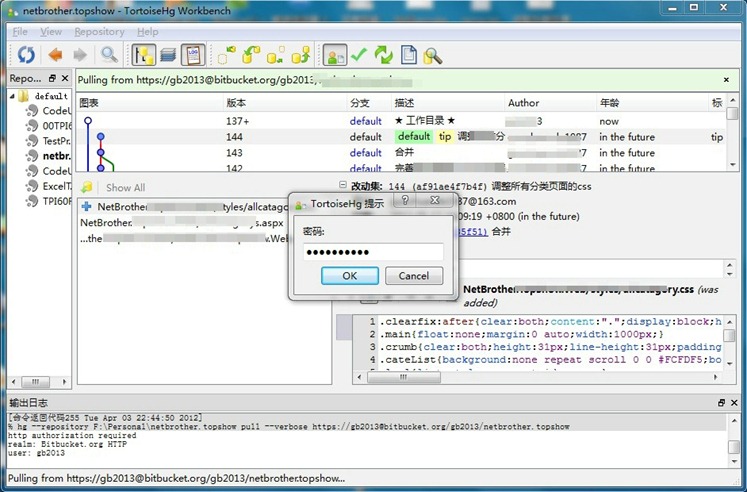
Task: Close the 输出日志 output log panel
Action: pyautogui.click(x=734, y=403)
